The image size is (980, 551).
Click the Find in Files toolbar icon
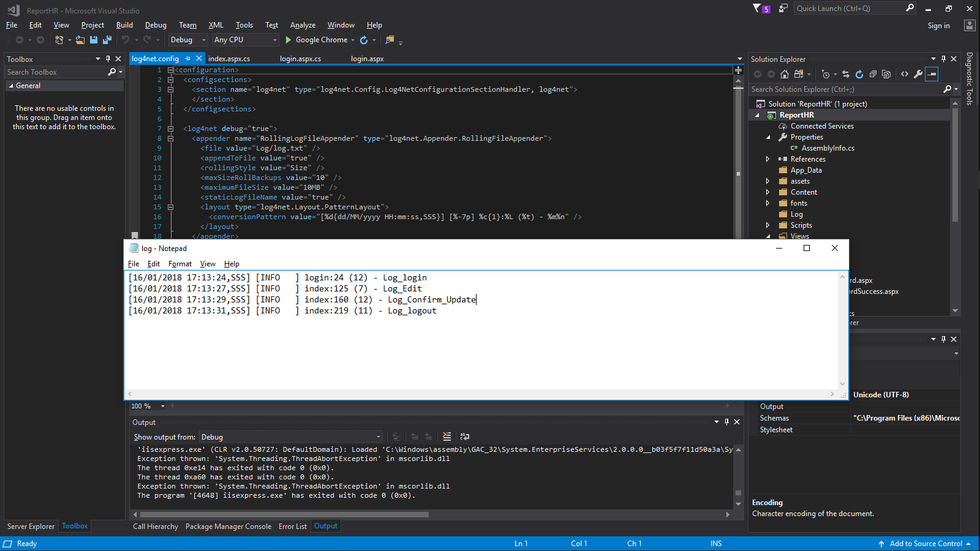tap(390, 40)
